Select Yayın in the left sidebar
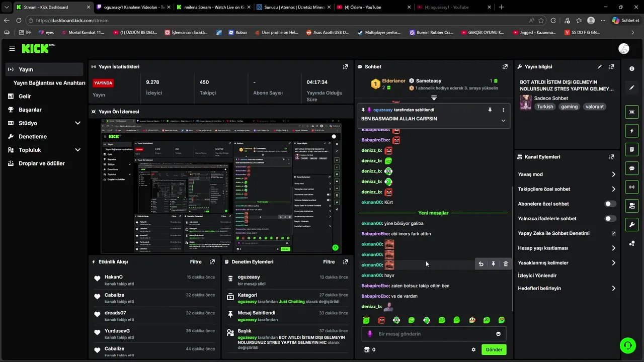 [x=44, y=69]
